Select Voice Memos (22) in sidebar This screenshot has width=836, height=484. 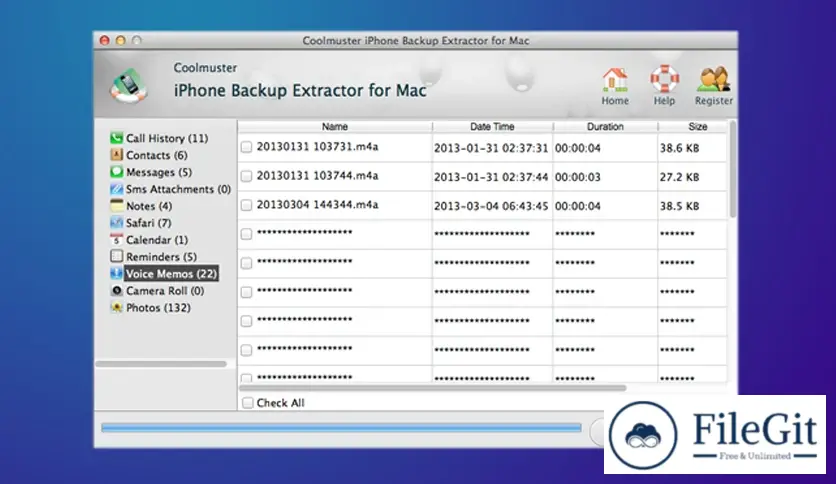point(170,274)
